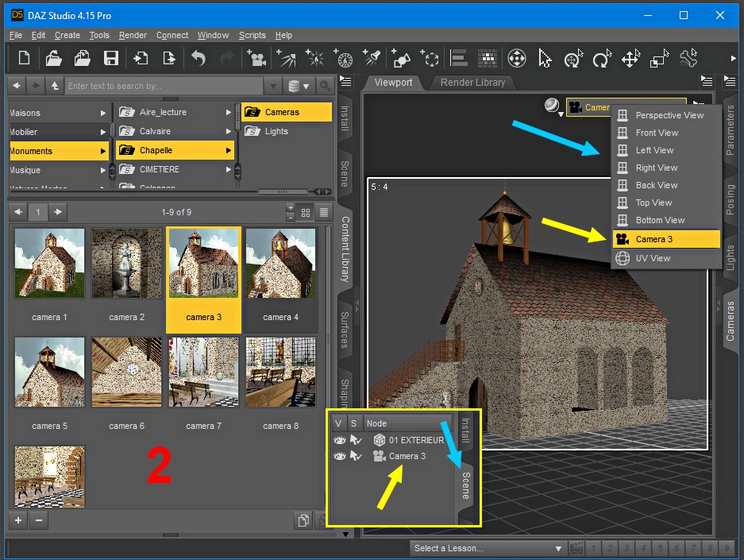Open the Scripts menu
Image resolution: width=744 pixels, height=560 pixels.
(252, 35)
